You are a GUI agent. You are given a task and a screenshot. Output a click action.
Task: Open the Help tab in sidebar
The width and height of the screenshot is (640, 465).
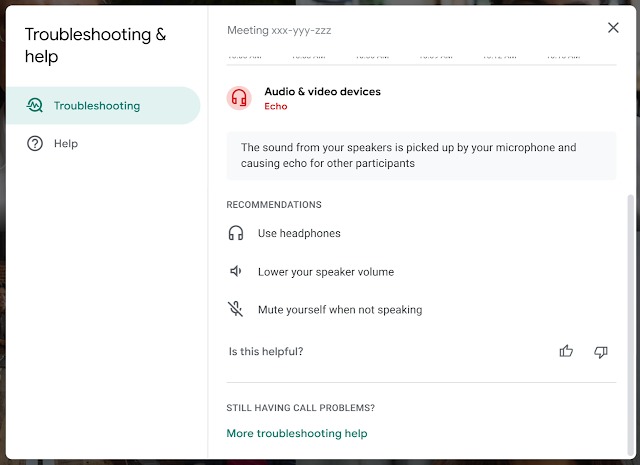click(x=66, y=144)
